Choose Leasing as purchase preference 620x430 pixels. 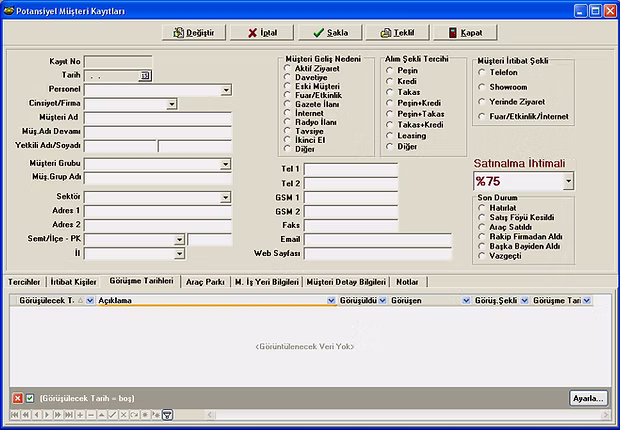click(391, 136)
